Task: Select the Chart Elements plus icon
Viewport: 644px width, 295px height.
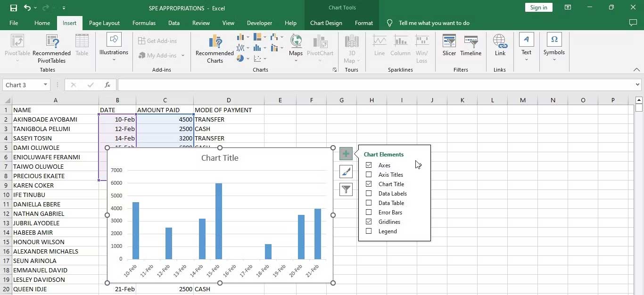Action: tap(346, 154)
